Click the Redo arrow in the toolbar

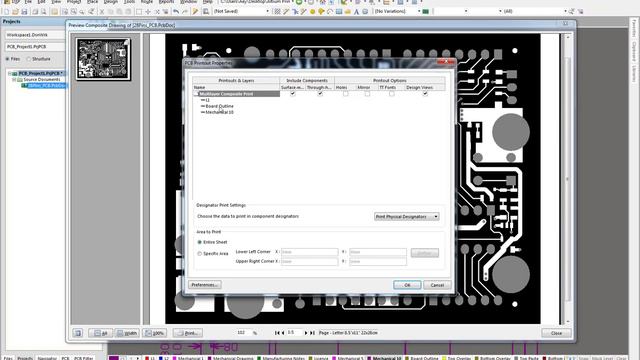point(185,12)
